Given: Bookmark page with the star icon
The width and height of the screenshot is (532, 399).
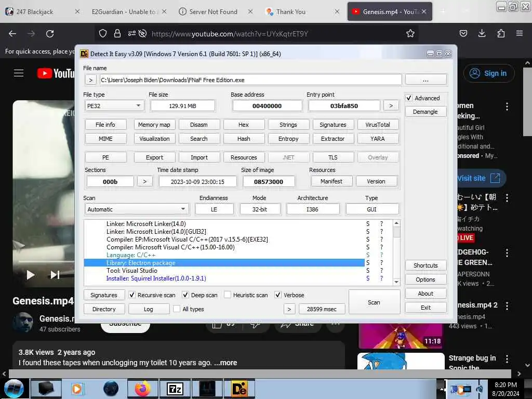Looking at the screenshot, I should click(410, 34).
